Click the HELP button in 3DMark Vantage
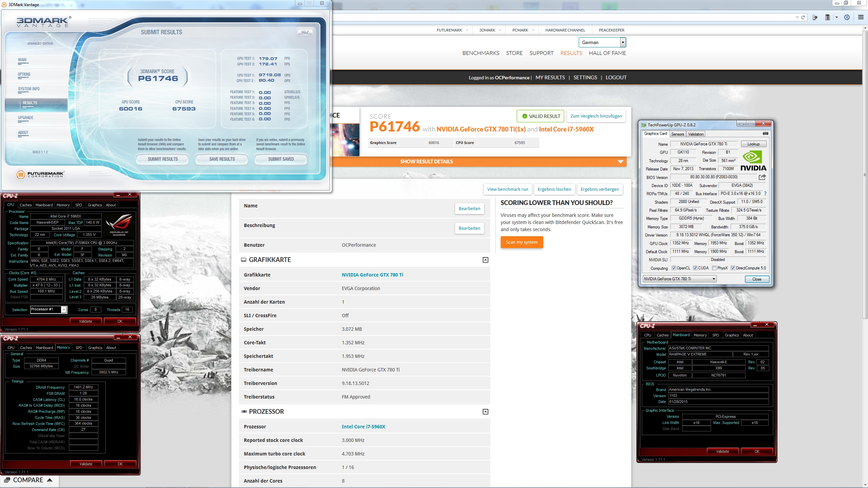The width and height of the screenshot is (868, 488). pyautogui.click(x=305, y=32)
